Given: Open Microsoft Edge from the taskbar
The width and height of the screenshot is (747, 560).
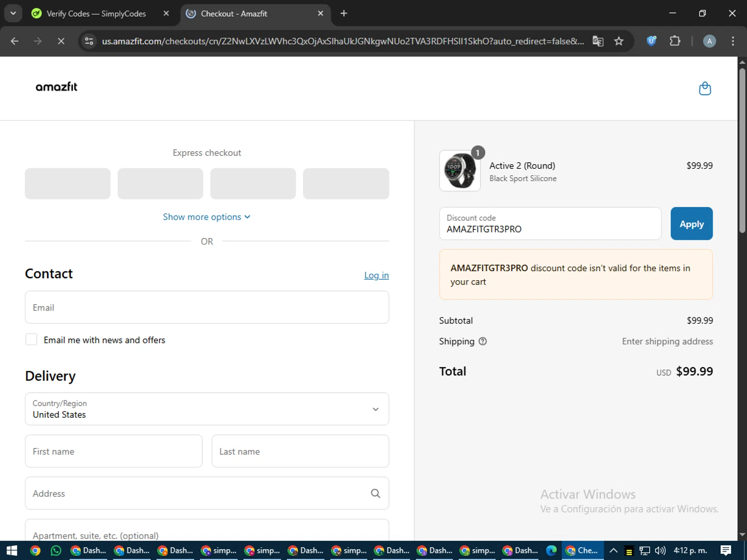Looking at the screenshot, I should pyautogui.click(x=551, y=551).
